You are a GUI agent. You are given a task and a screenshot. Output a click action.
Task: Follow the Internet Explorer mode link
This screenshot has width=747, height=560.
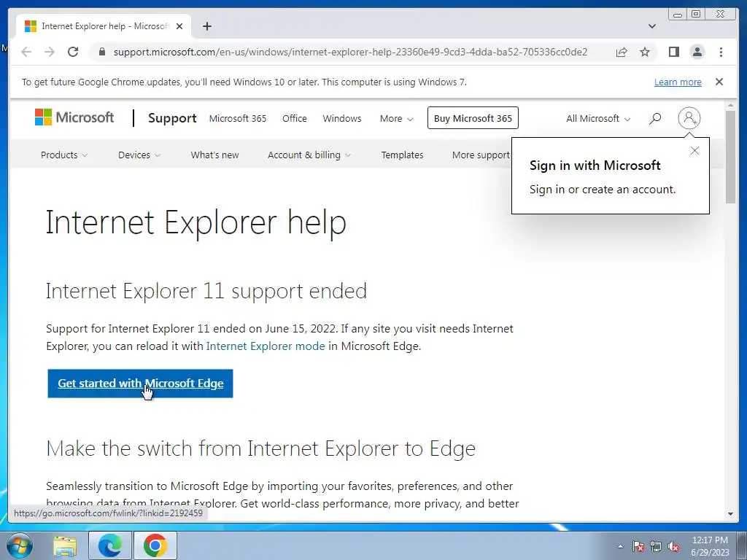[266, 346]
